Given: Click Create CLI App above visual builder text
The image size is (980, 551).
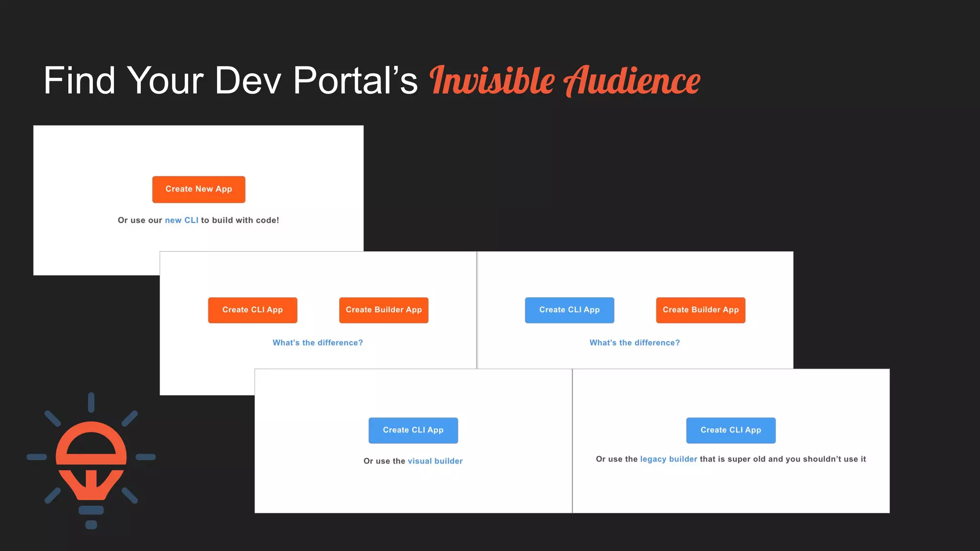Looking at the screenshot, I should [413, 430].
